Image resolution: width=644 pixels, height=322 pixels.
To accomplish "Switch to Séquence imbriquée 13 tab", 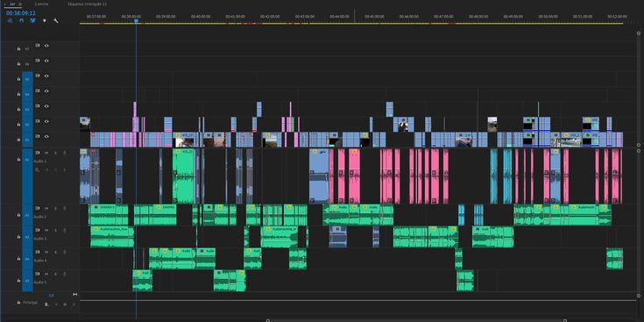I will [x=88, y=4].
